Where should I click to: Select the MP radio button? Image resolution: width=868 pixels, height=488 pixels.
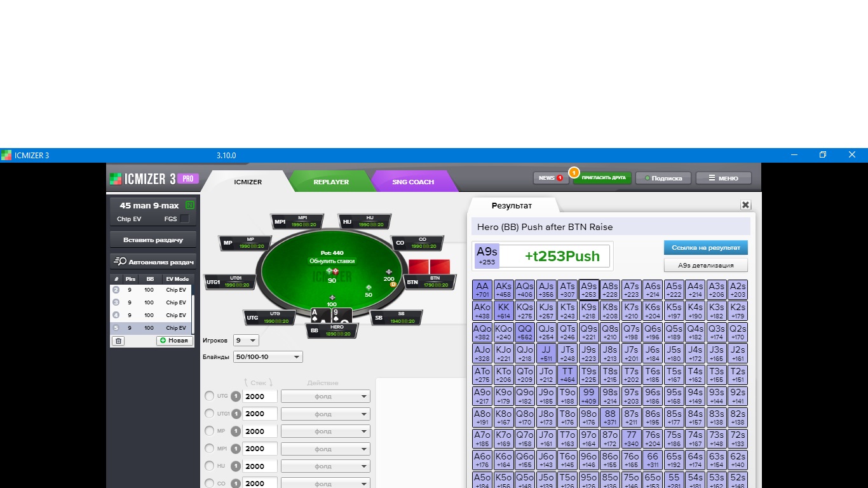click(209, 431)
